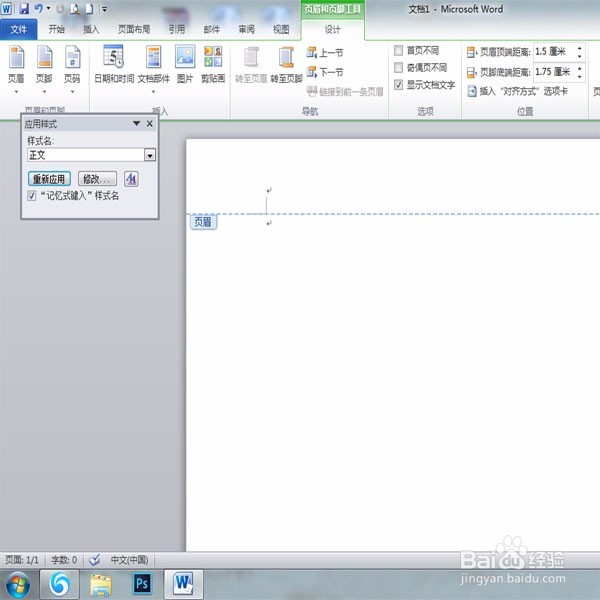Image resolution: width=600 pixels, height=600 pixels.
Task: Close the 应用样式 pane
Action: tap(150, 123)
